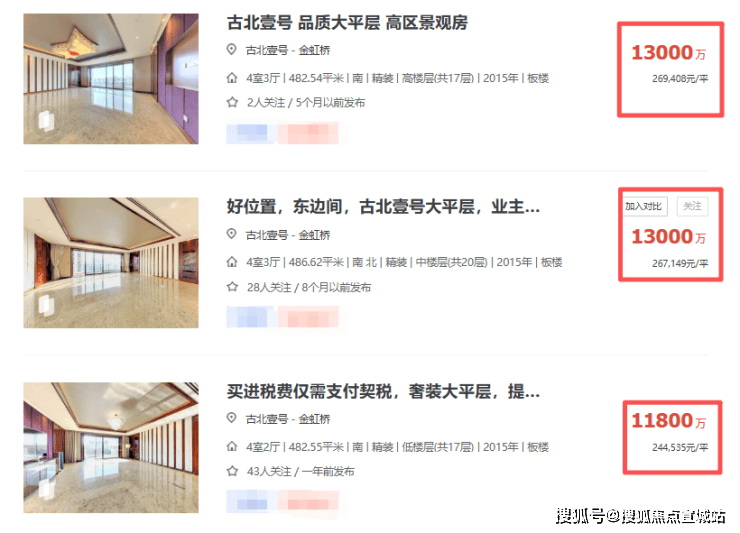Click location pin icon of first listing
Screen dimensions: 740x533
point(231,49)
